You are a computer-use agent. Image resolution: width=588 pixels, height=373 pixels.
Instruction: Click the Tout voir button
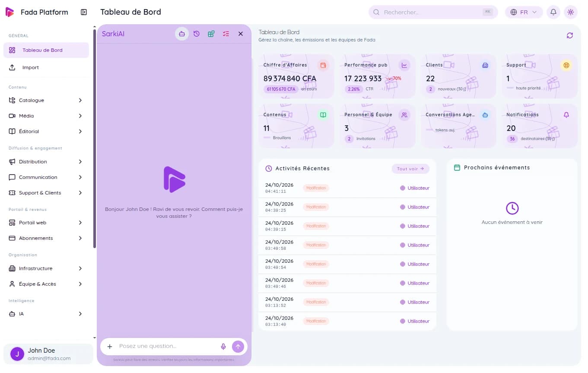pos(410,169)
